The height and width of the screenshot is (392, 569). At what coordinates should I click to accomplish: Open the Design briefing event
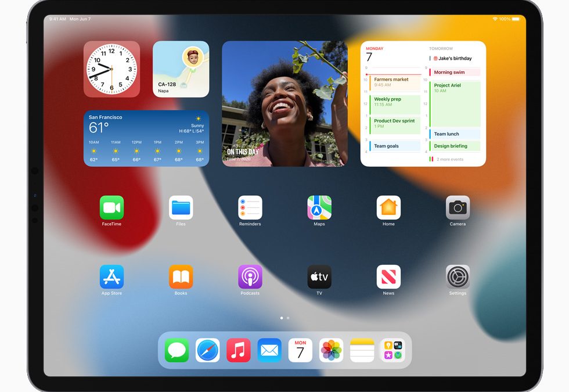click(x=455, y=146)
